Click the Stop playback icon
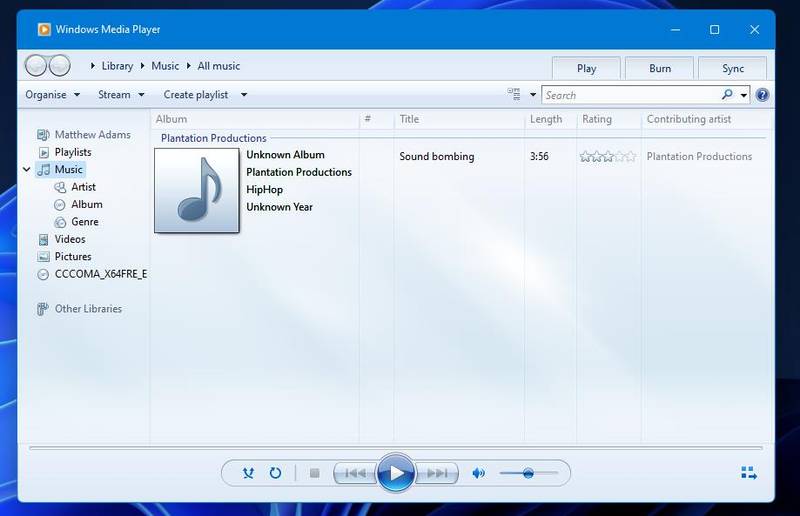800x516 pixels. (x=314, y=473)
